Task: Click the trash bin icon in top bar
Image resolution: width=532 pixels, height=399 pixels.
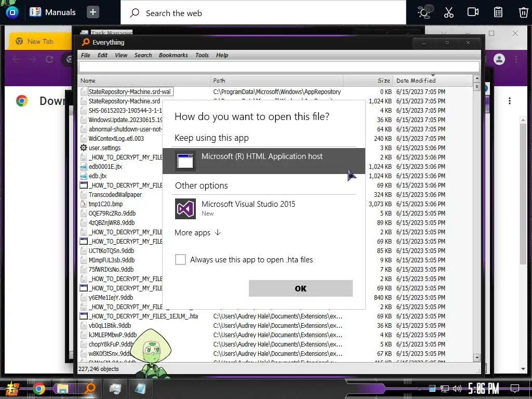Action: tap(523, 12)
